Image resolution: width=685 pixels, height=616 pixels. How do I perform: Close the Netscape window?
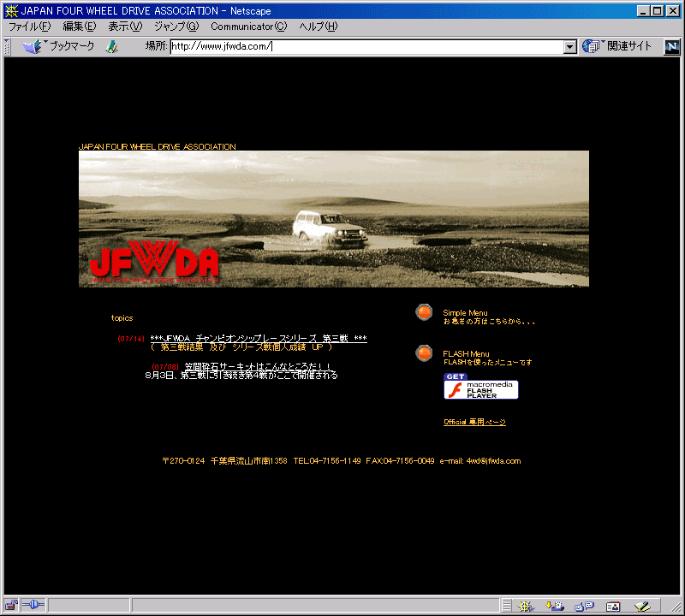click(x=673, y=11)
